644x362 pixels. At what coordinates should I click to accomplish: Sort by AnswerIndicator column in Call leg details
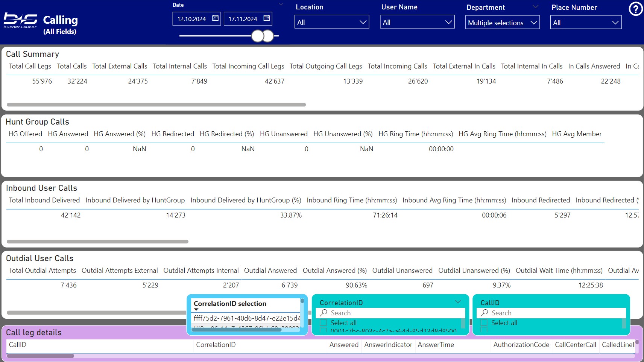388,345
